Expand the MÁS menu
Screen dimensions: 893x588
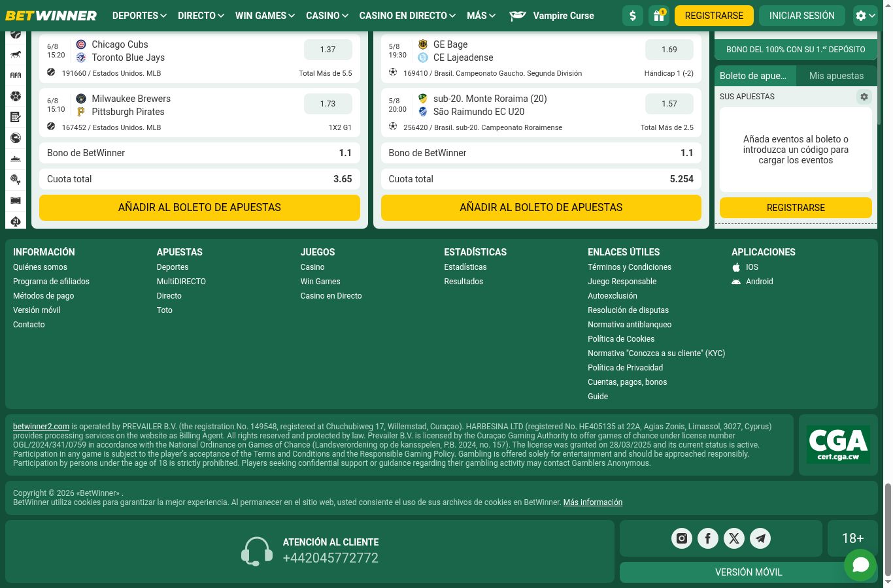pos(481,16)
